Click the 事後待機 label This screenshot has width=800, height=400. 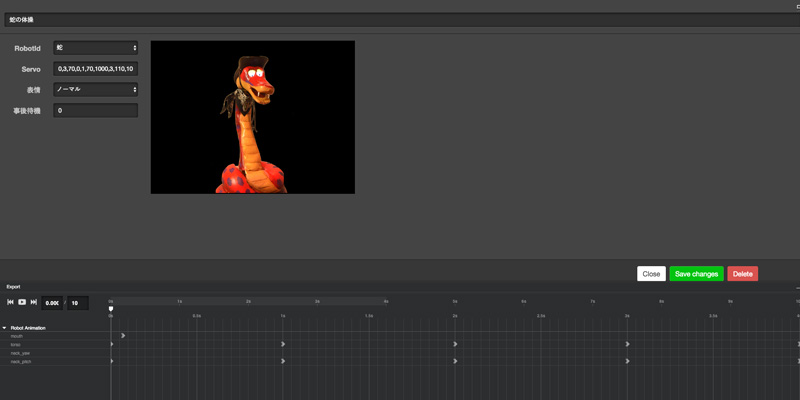coord(27,111)
